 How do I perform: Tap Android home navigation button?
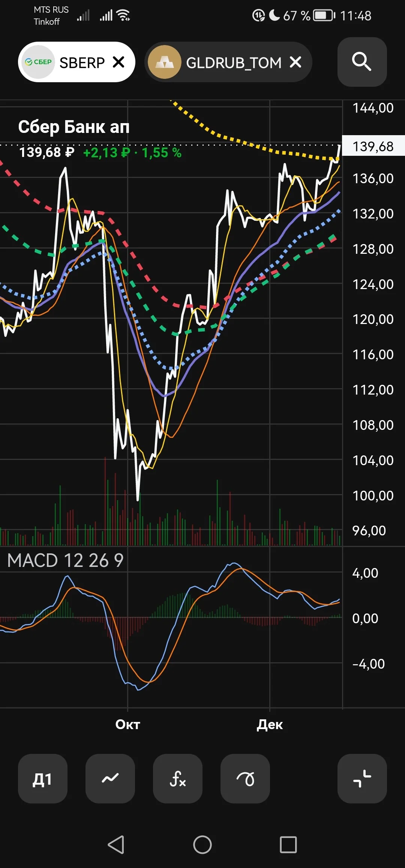tap(202, 845)
